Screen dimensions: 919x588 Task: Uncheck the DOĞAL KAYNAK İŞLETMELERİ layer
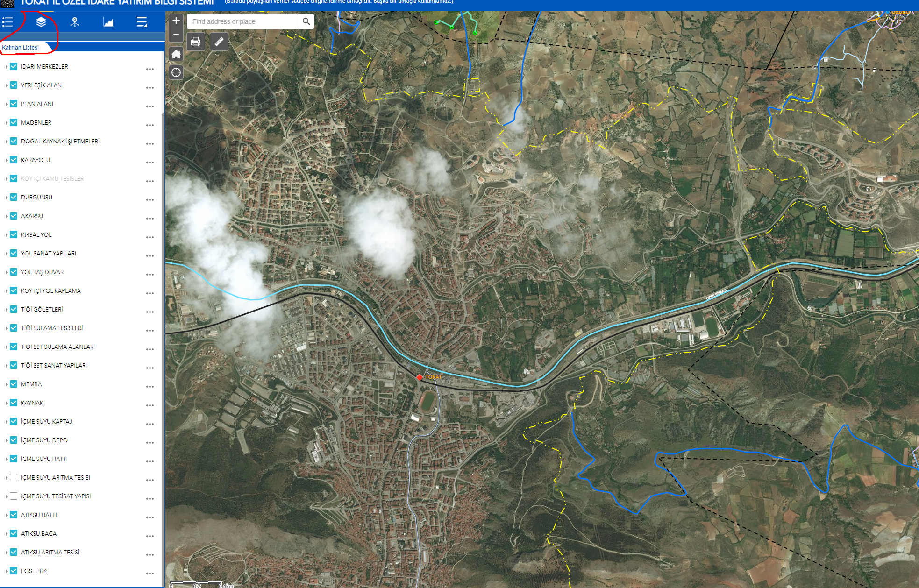point(14,141)
